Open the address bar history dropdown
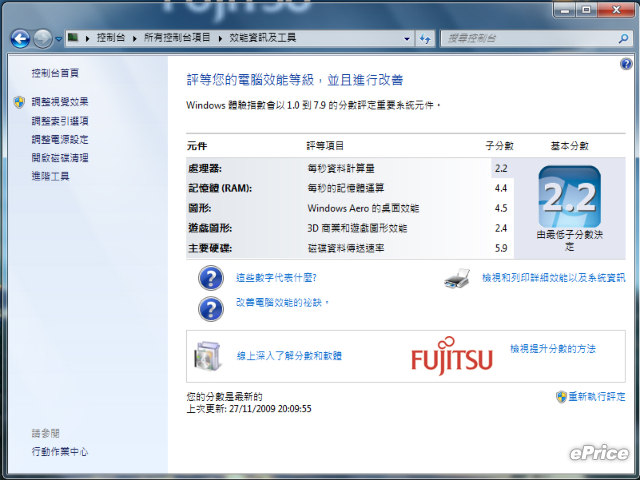The image size is (640, 480). [407, 39]
